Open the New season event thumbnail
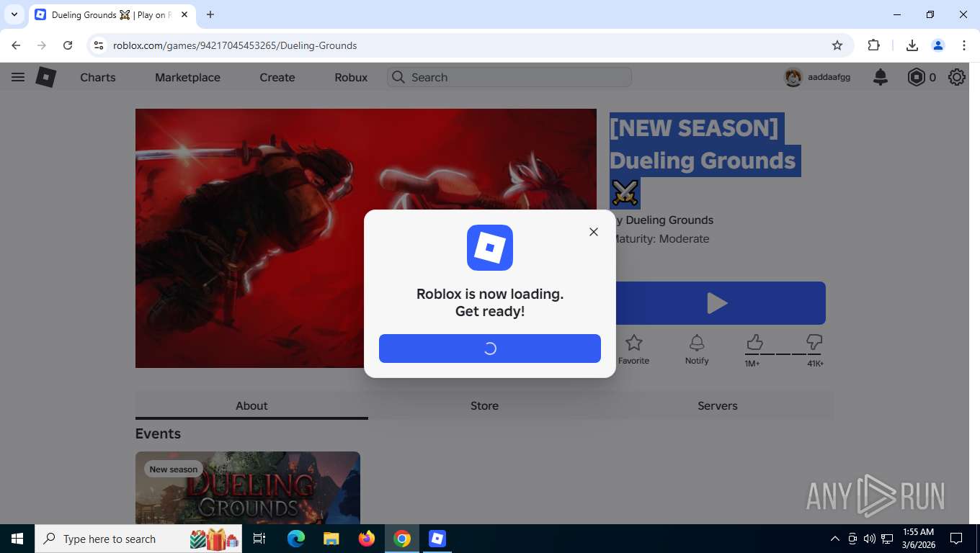The image size is (980, 553). (x=248, y=487)
